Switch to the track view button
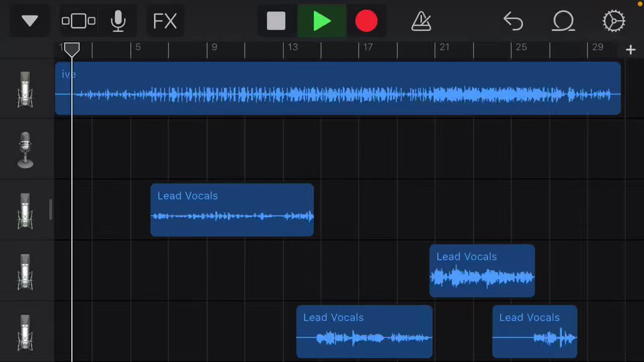The width and height of the screenshot is (644, 362). [x=78, y=21]
